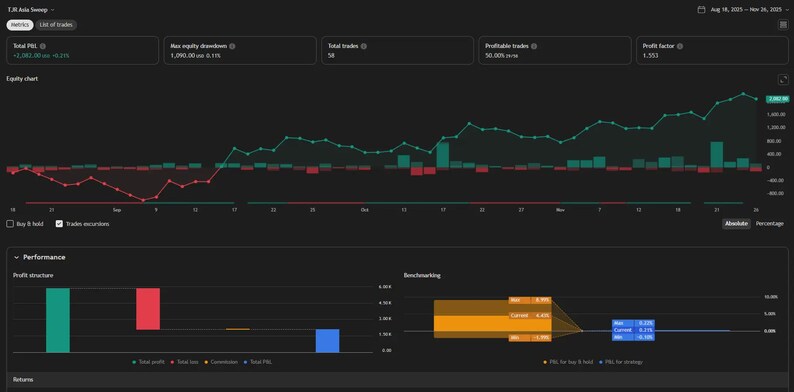Image resolution: width=794 pixels, height=392 pixels.
Task: Click the Oct label on the time axis
Action: [x=365, y=210]
